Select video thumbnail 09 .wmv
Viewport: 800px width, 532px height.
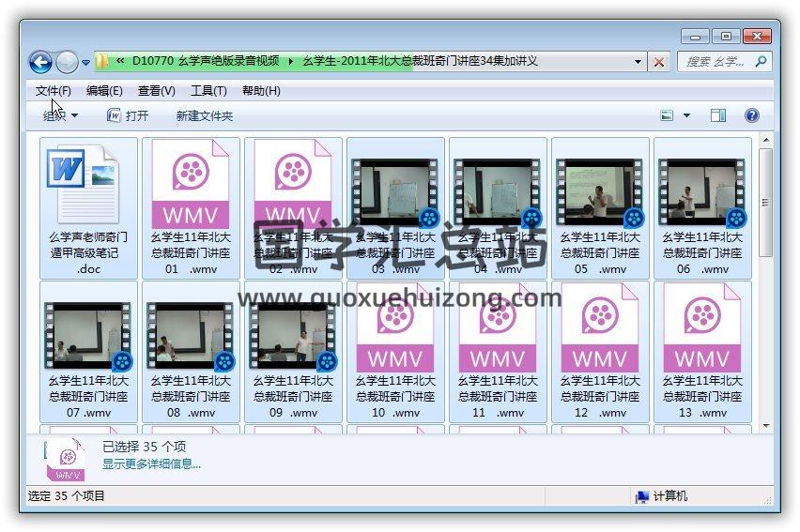tap(293, 336)
